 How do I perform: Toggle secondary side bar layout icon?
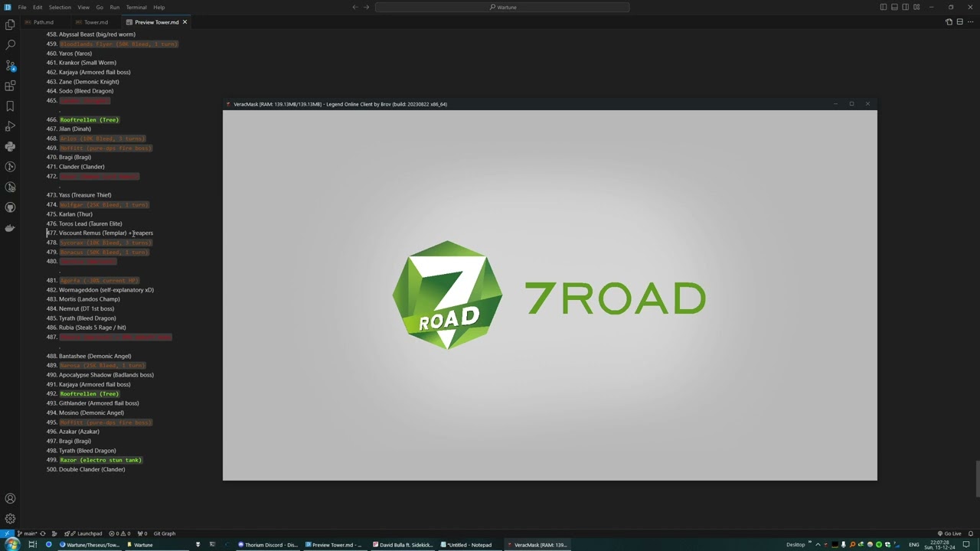(x=905, y=7)
